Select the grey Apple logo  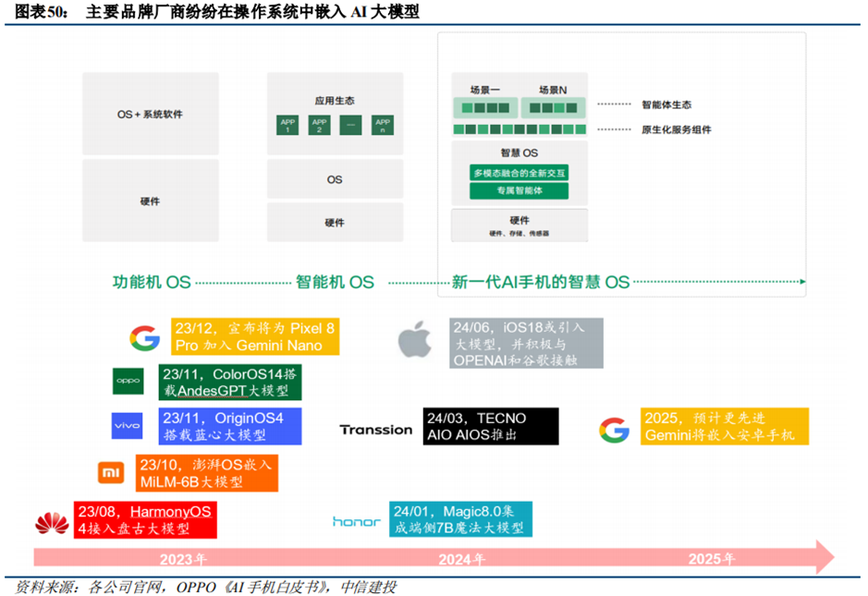point(415,339)
